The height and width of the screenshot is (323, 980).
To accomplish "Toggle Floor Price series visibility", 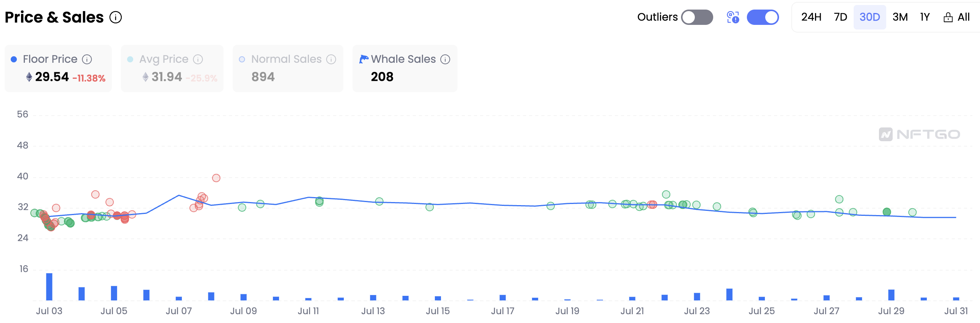I will pos(58,69).
